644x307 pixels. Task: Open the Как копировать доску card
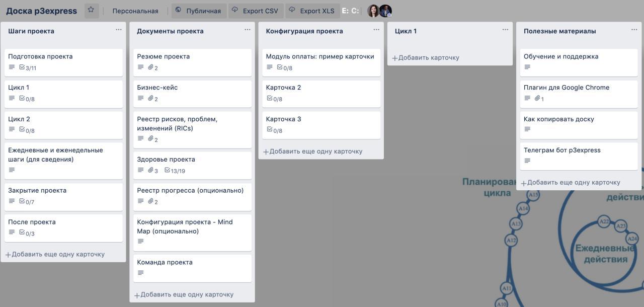pos(579,125)
